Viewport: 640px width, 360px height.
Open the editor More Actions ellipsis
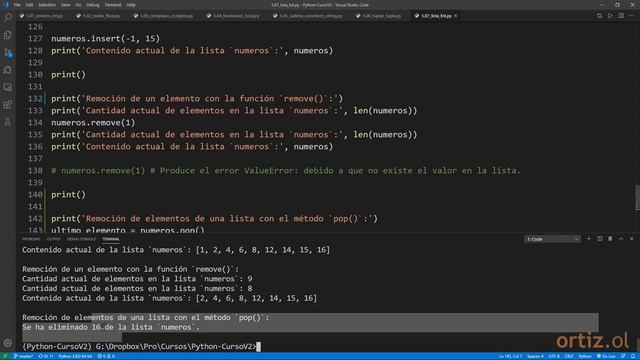632,16
